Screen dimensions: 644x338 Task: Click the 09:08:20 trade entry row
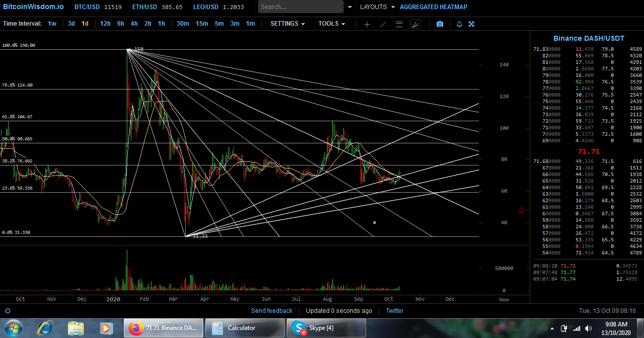click(587, 266)
